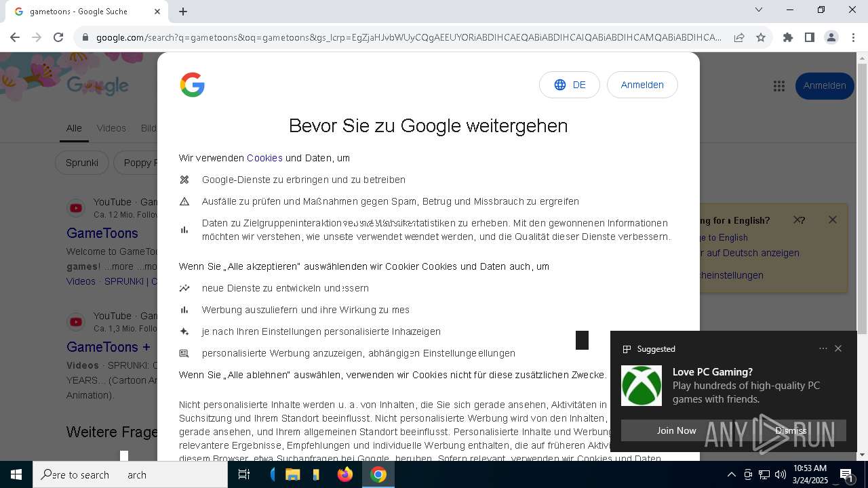Viewport: 868px width, 488px height.
Task: Close the gametoons Google Suche tab
Action: (157, 12)
